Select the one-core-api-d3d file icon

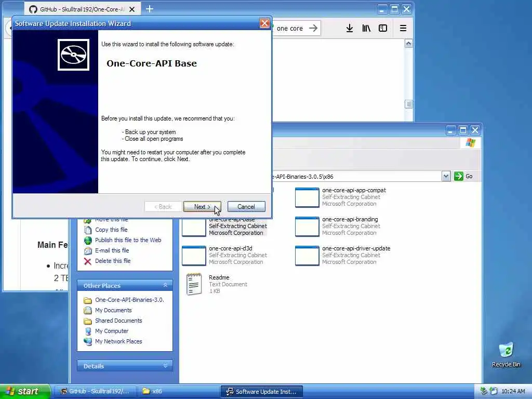click(194, 256)
